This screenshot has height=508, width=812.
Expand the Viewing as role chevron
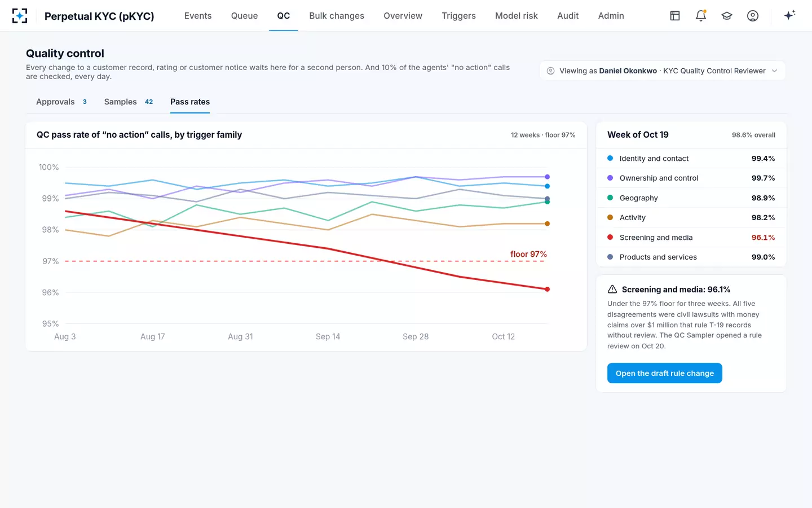[x=775, y=71]
